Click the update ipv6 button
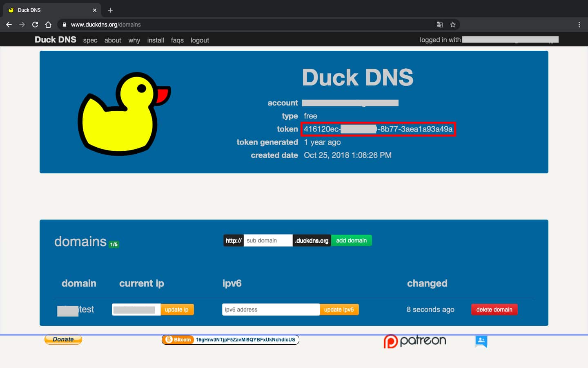The width and height of the screenshot is (588, 368). point(339,310)
